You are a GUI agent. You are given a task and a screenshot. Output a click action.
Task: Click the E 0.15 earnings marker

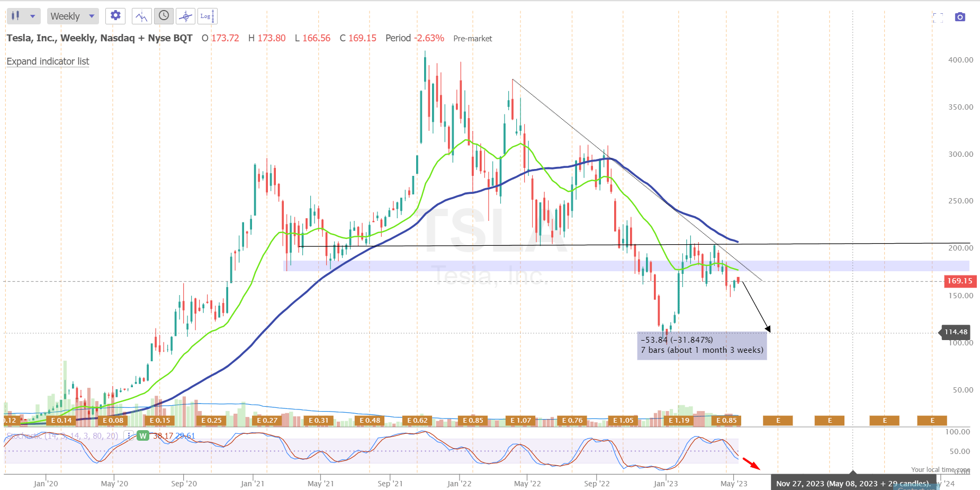pyautogui.click(x=160, y=421)
